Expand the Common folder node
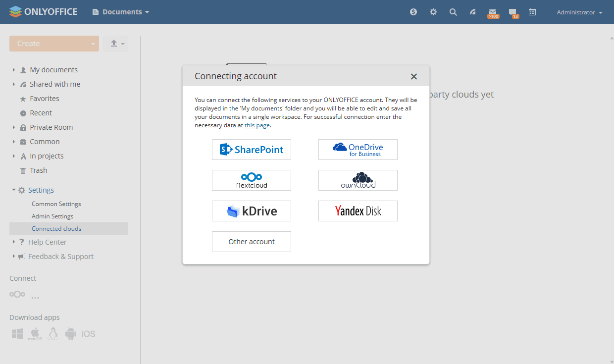The height and width of the screenshot is (364, 614). click(x=14, y=142)
